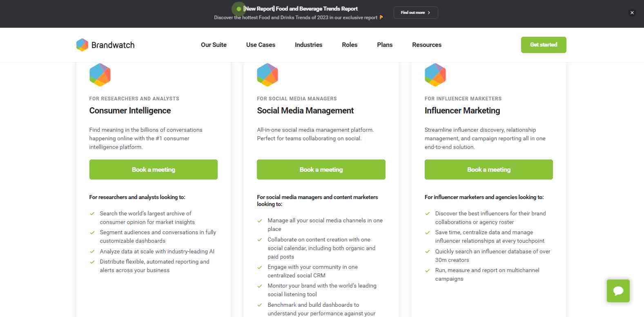The height and width of the screenshot is (317, 644).
Task: Open the Our Suite menu
Action: coord(214,45)
